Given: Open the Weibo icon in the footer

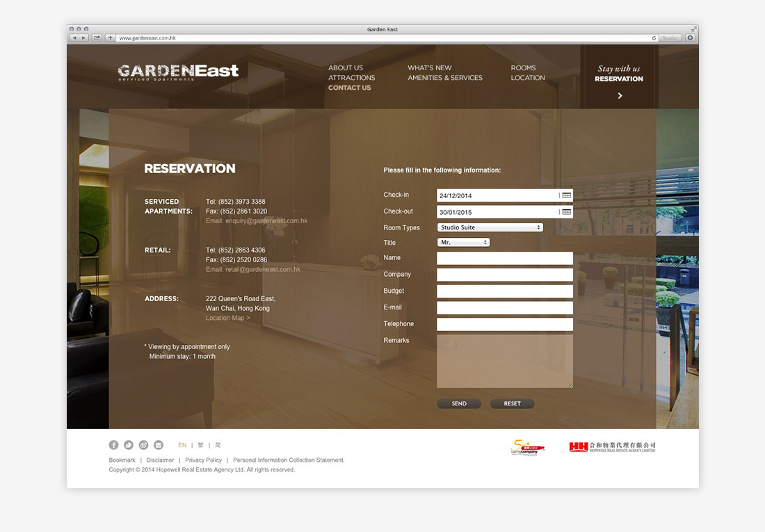Looking at the screenshot, I should click(143, 445).
